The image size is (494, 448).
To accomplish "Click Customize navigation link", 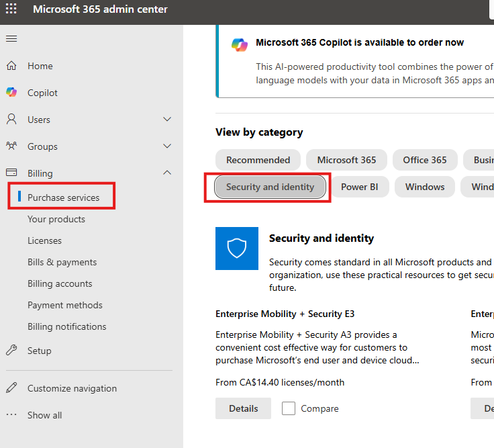I will (72, 388).
